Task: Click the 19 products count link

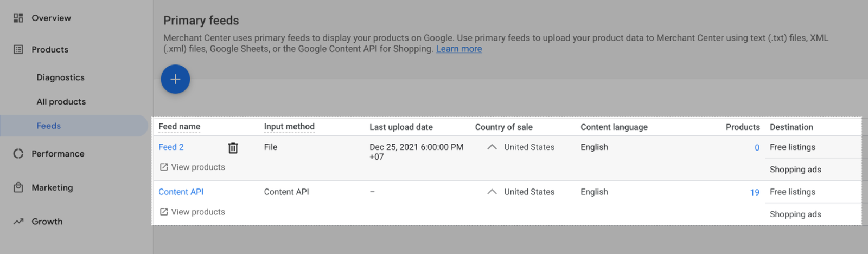Action: [754, 192]
